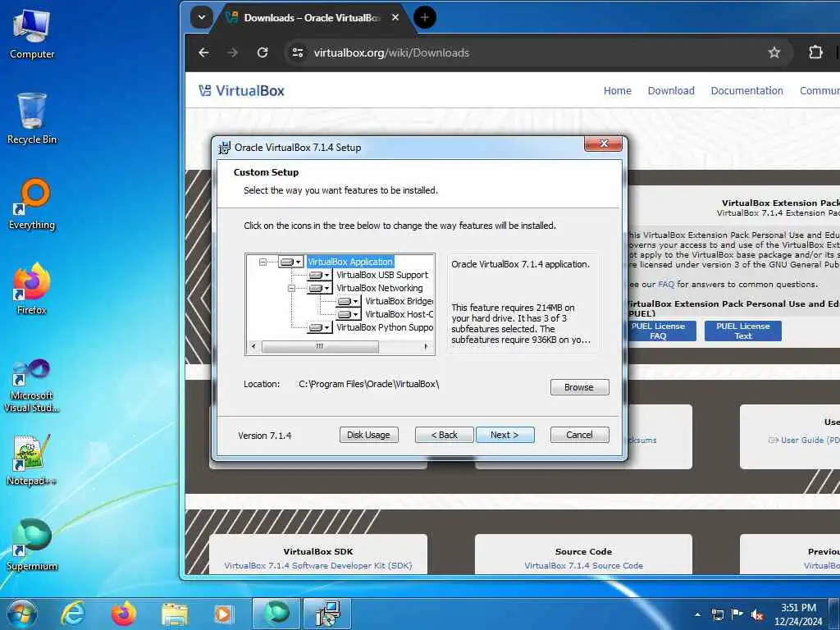Open Windows Media Player taskbar icon

pos(223,614)
